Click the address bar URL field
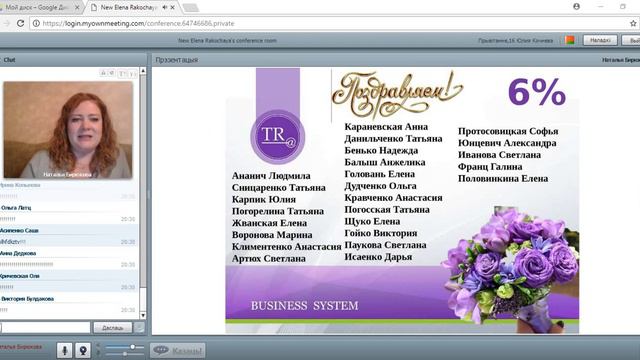 pos(333,23)
